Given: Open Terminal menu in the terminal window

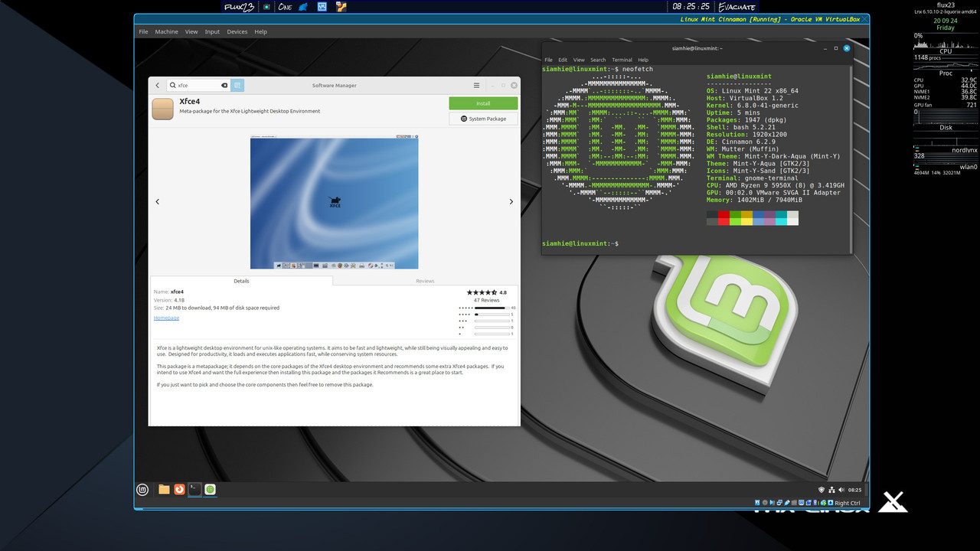Looking at the screenshot, I should (x=622, y=60).
